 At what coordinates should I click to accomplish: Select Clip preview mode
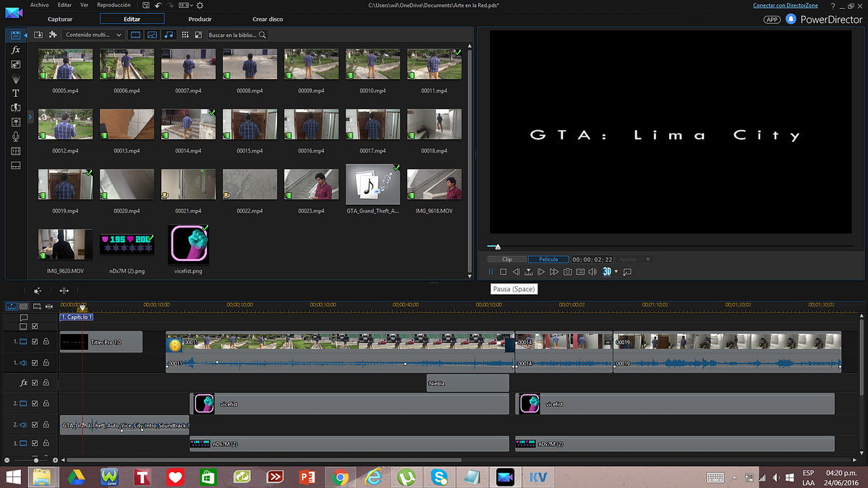click(507, 259)
